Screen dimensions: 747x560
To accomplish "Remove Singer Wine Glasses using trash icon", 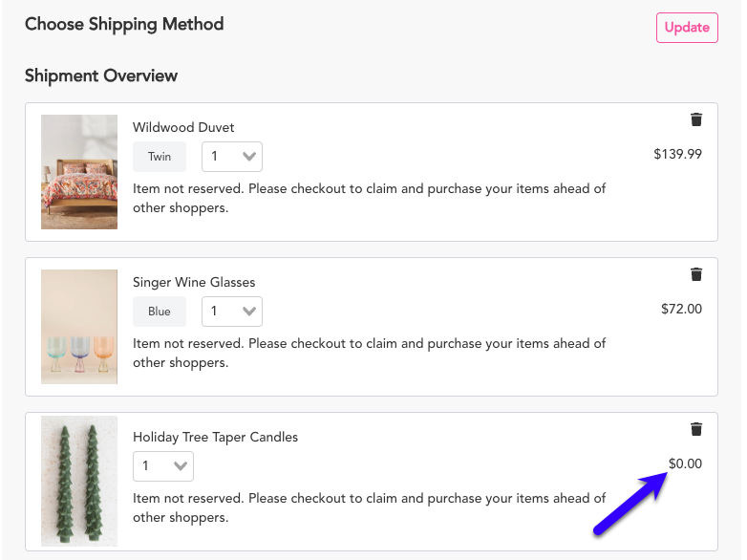I will [x=696, y=274].
